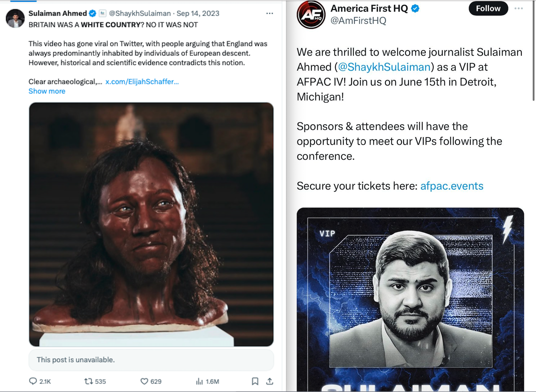536x392 pixels.
Task: Click the repost icon showing 535
Action: pyautogui.click(x=88, y=381)
